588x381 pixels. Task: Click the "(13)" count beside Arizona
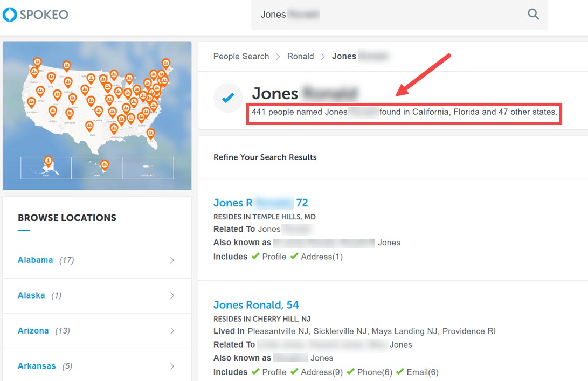pos(63,331)
